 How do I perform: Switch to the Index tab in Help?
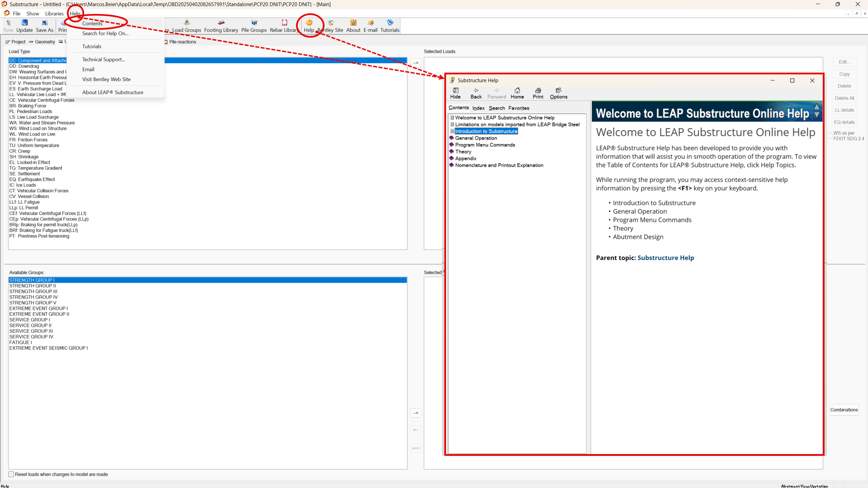click(x=478, y=108)
